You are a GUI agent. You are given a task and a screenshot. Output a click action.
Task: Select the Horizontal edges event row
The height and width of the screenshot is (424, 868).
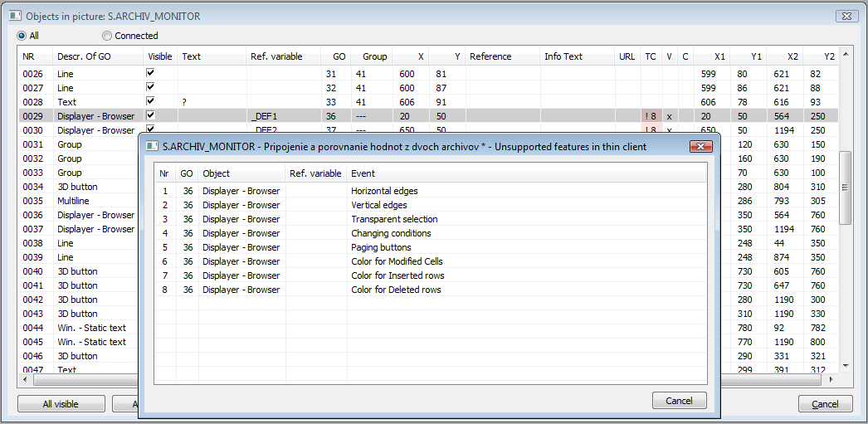pyautogui.click(x=384, y=191)
